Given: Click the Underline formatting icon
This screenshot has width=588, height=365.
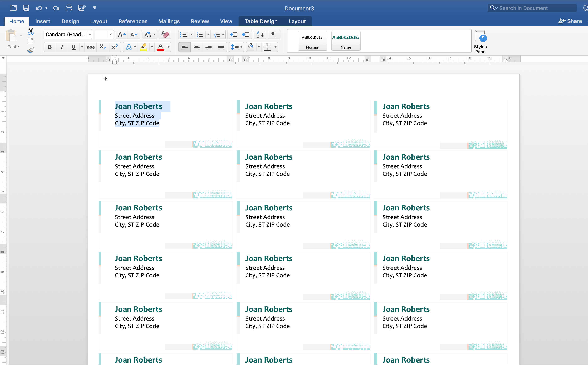Looking at the screenshot, I should pyautogui.click(x=73, y=47).
